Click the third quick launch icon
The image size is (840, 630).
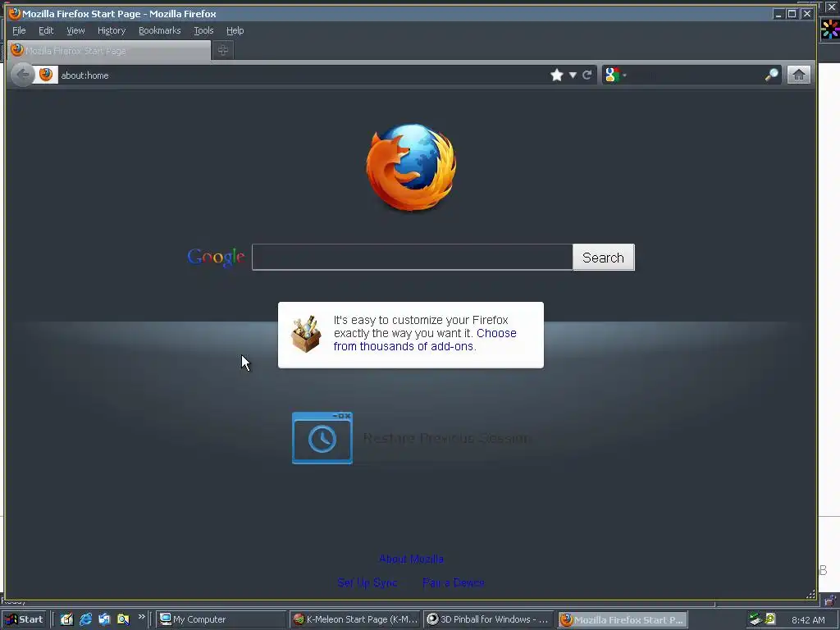point(104,619)
